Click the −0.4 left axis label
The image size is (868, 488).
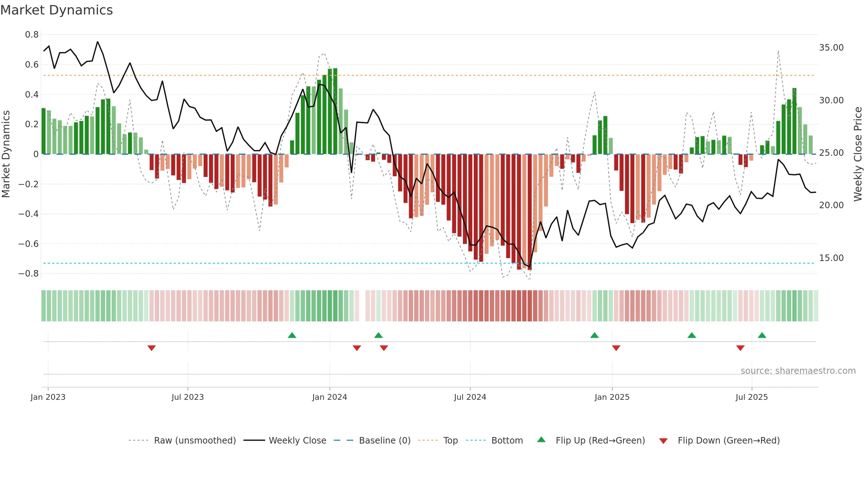pyautogui.click(x=29, y=214)
